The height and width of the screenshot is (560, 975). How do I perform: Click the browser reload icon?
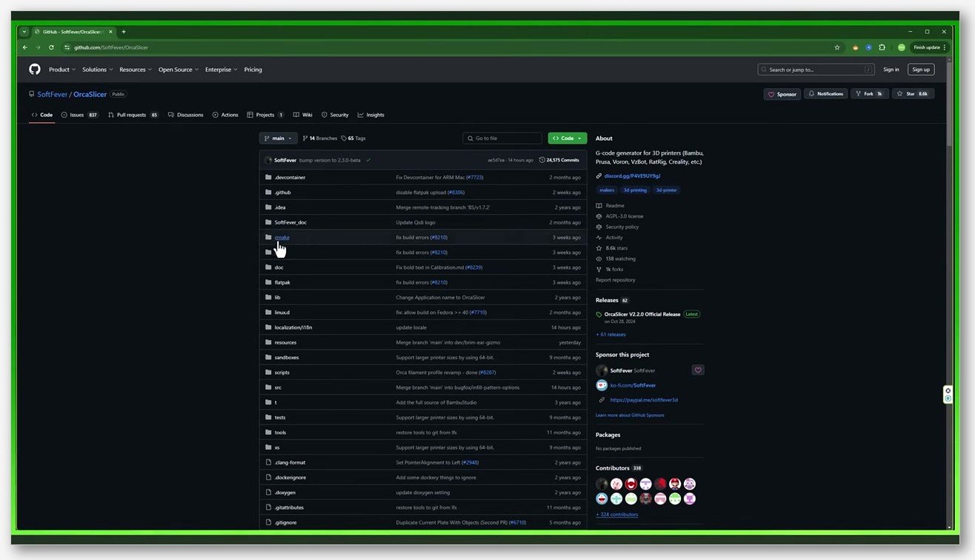pos(51,47)
